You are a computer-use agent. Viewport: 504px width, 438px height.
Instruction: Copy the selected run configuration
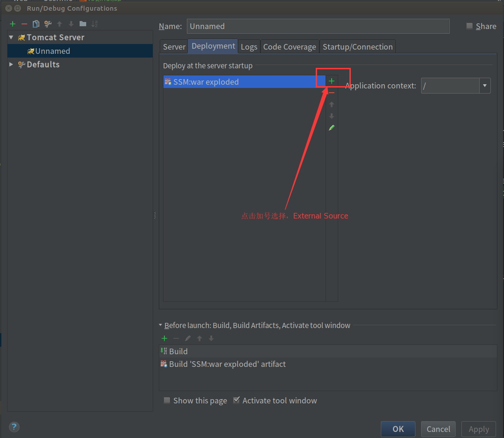(x=36, y=24)
